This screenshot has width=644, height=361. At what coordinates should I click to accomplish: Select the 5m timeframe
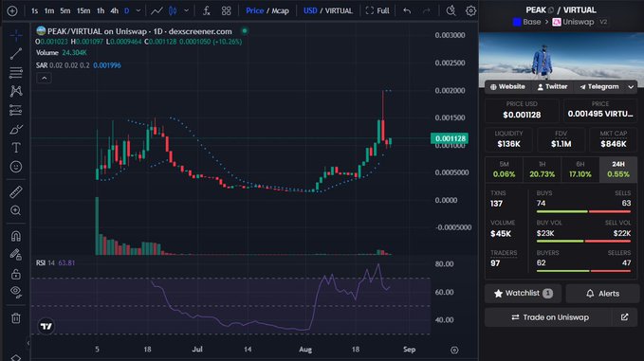click(65, 11)
